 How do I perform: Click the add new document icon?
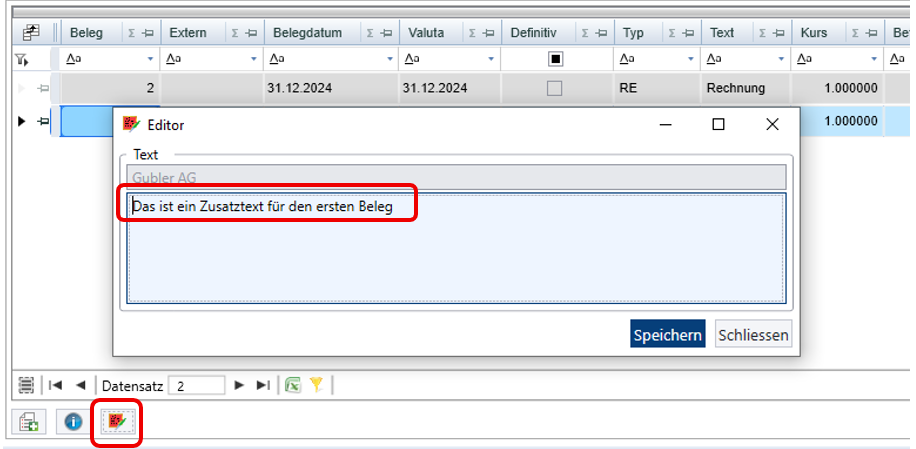pyautogui.click(x=29, y=422)
